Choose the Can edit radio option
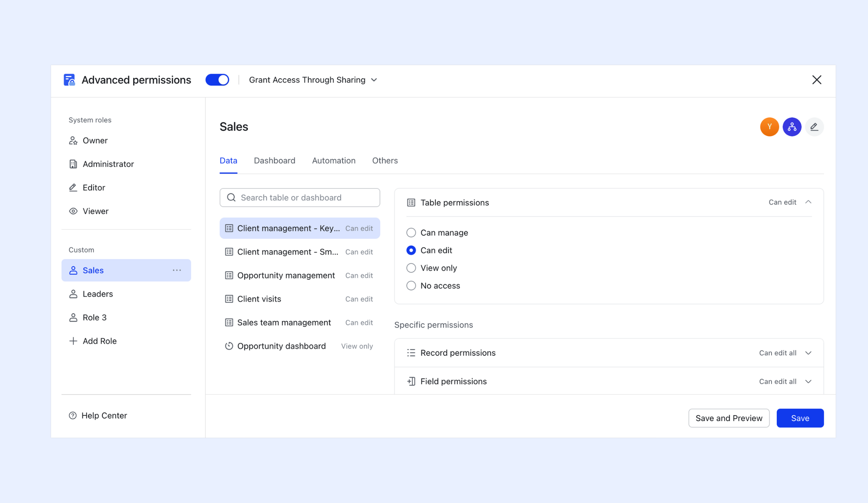This screenshot has width=868, height=503. pyautogui.click(x=411, y=250)
